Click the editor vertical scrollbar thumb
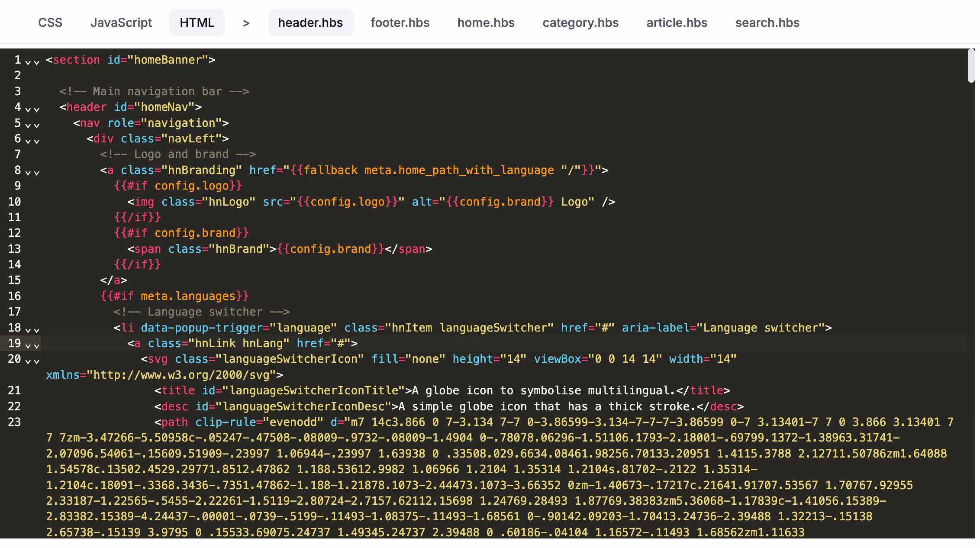980x548 pixels. click(971, 66)
